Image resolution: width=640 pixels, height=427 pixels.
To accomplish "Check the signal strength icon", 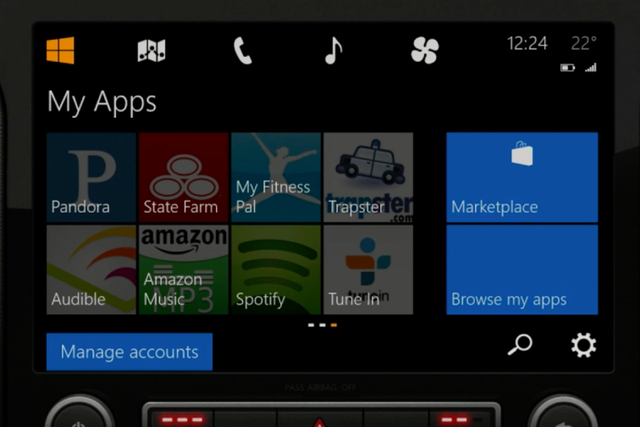I will [591, 67].
